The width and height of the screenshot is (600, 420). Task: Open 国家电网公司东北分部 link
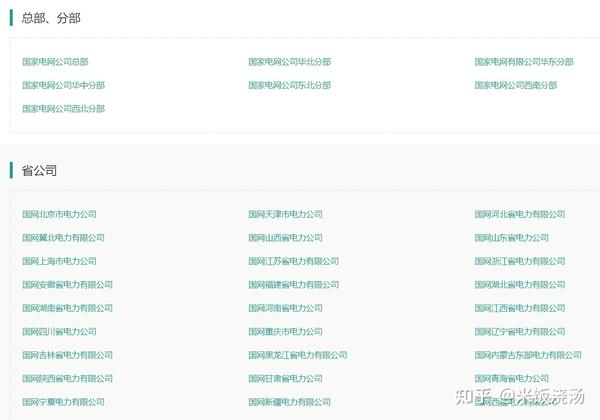290,85
